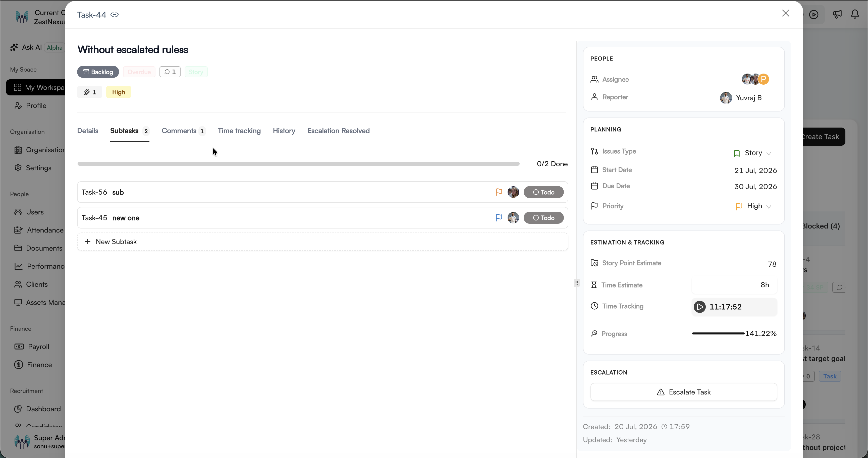Open the attachment count badge
This screenshot has width=868, height=458.
(x=90, y=92)
